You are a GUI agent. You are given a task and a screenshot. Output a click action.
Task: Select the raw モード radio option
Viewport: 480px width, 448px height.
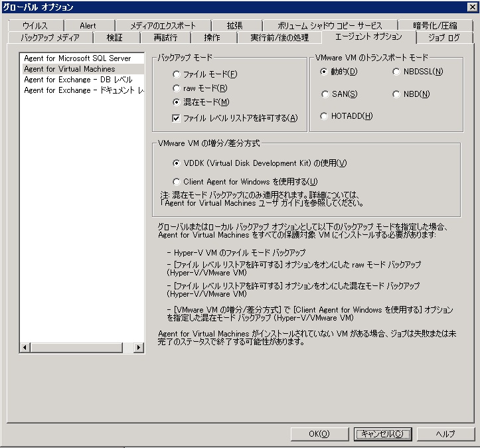pos(177,88)
